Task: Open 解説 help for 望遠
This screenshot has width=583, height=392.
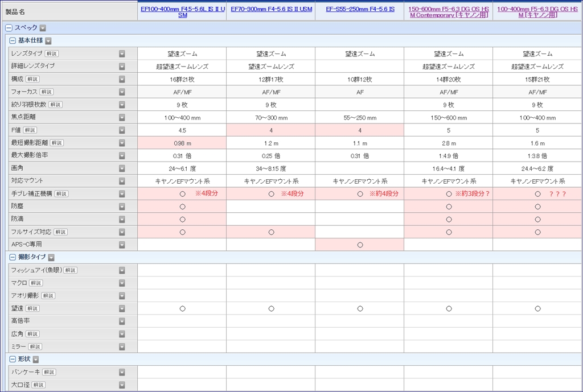Action: pyautogui.click(x=32, y=308)
